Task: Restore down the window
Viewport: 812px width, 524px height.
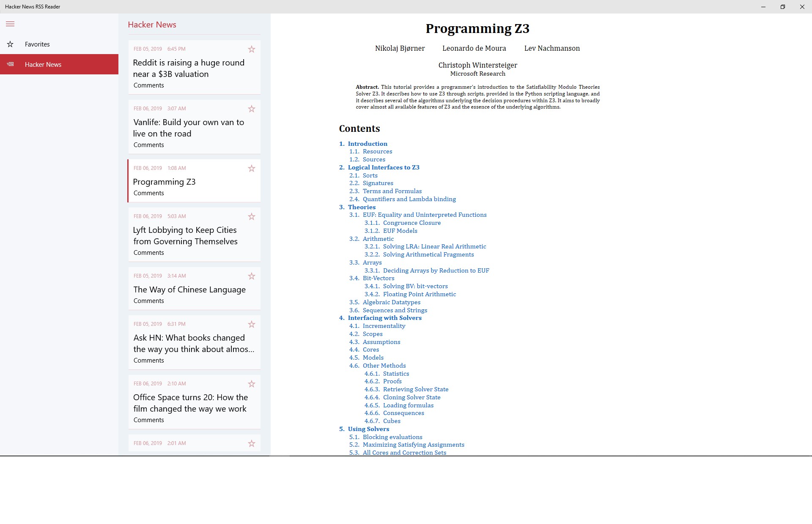Action: tap(782, 7)
